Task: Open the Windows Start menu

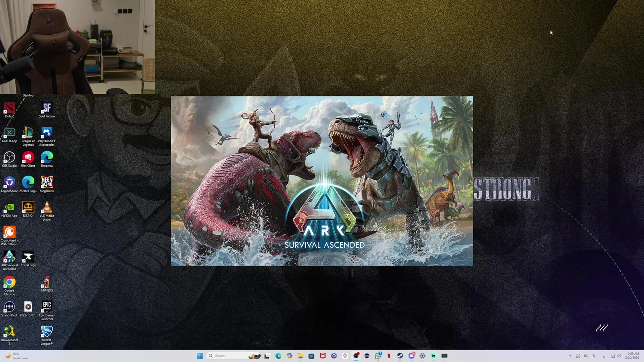Action: [200, 356]
